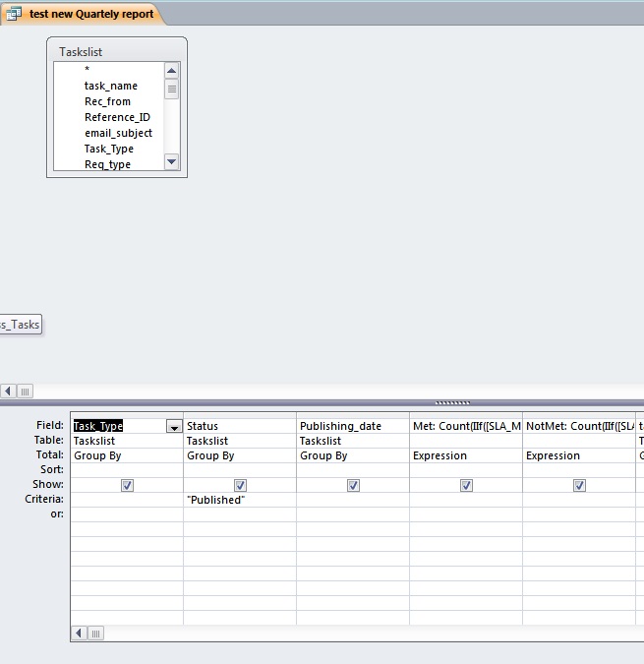Uncheck Show box for NotMet column
The width and height of the screenshot is (644, 664).
coord(579,485)
